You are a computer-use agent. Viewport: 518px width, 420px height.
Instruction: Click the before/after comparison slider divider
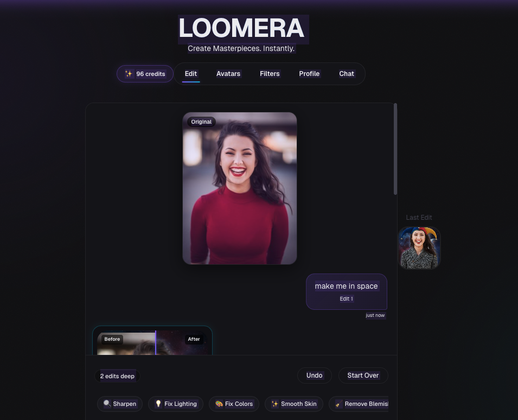[x=156, y=342]
